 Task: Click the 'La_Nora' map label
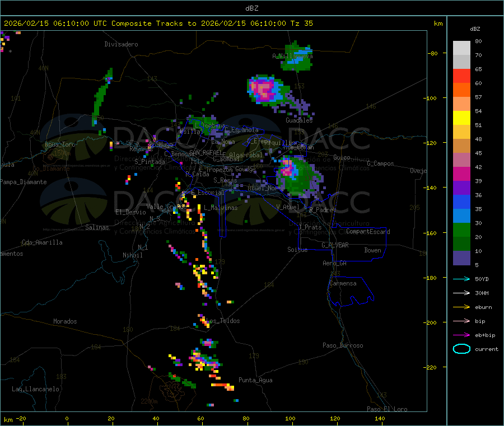click(x=223, y=142)
